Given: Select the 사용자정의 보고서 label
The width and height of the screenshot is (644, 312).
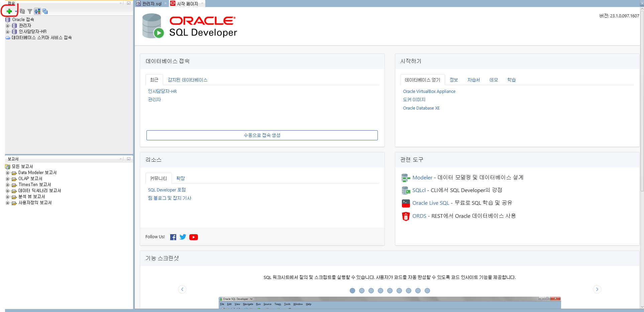Looking at the screenshot, I should pyautogui.click(x=35, y=203).
